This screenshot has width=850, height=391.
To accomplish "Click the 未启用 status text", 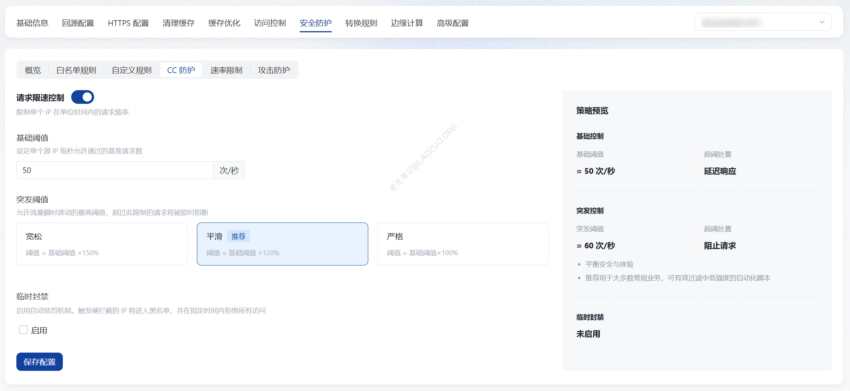I will (x=588, y=334).
